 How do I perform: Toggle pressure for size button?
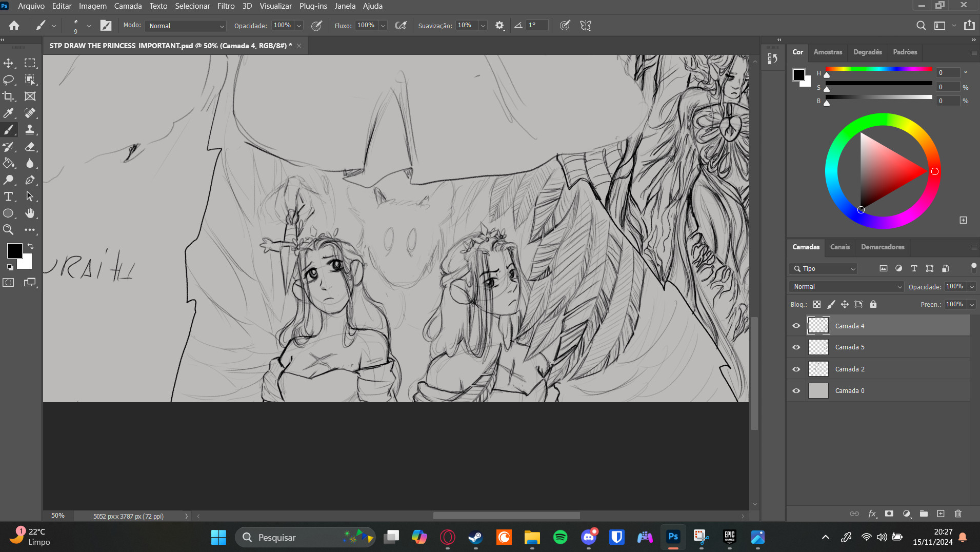tap(565, 26)
